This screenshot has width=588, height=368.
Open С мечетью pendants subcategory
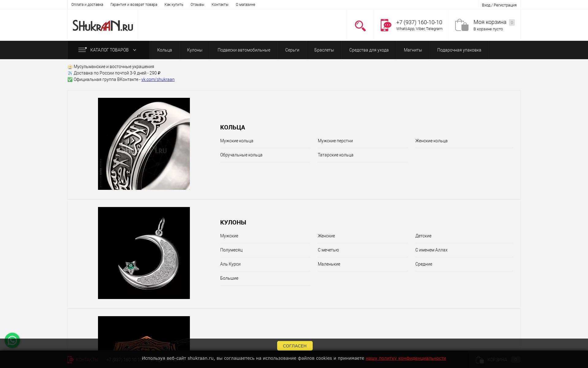tap(328, 250)
